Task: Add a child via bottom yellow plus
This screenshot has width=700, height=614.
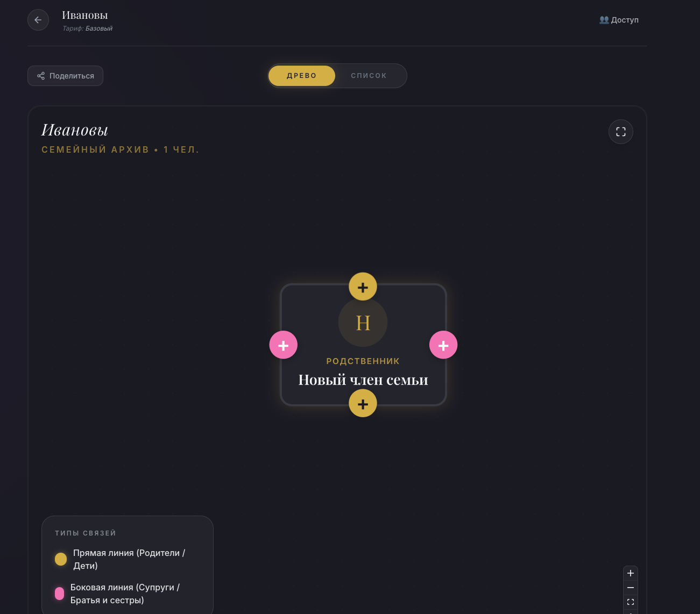Action: [x=363, y=404]
